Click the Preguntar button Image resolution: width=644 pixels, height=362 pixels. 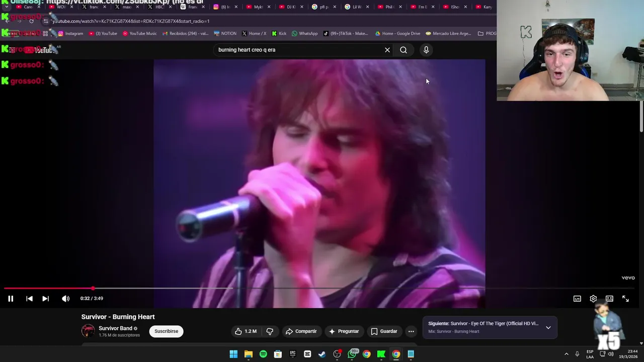point(344,331)
